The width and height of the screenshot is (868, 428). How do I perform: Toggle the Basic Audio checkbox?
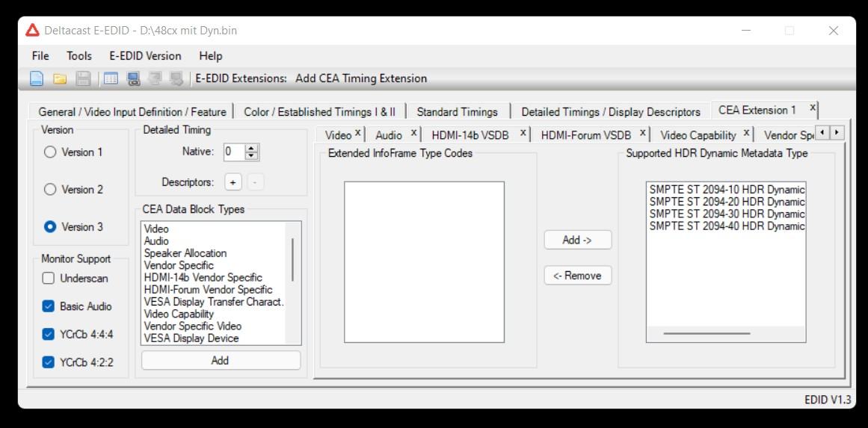click(49, 306)
